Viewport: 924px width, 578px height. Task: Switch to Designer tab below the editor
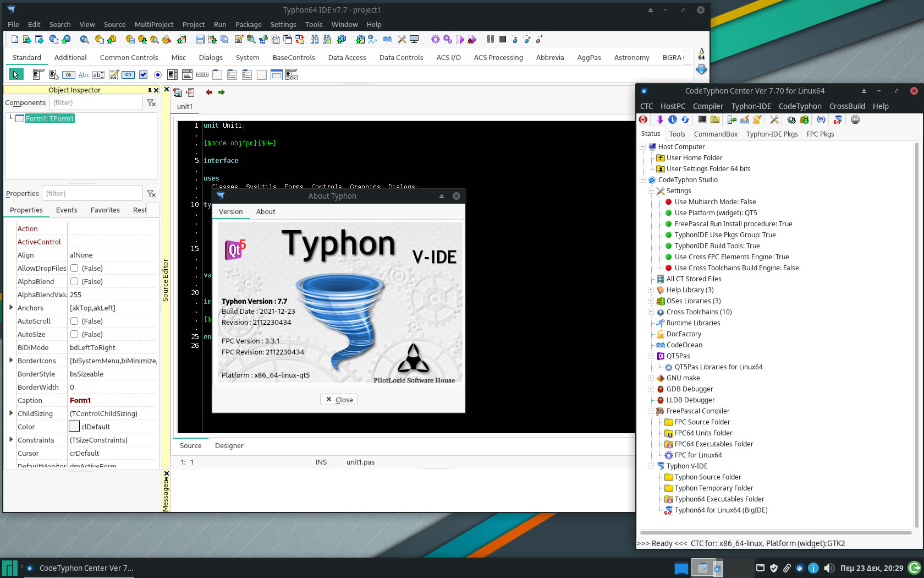229,445
